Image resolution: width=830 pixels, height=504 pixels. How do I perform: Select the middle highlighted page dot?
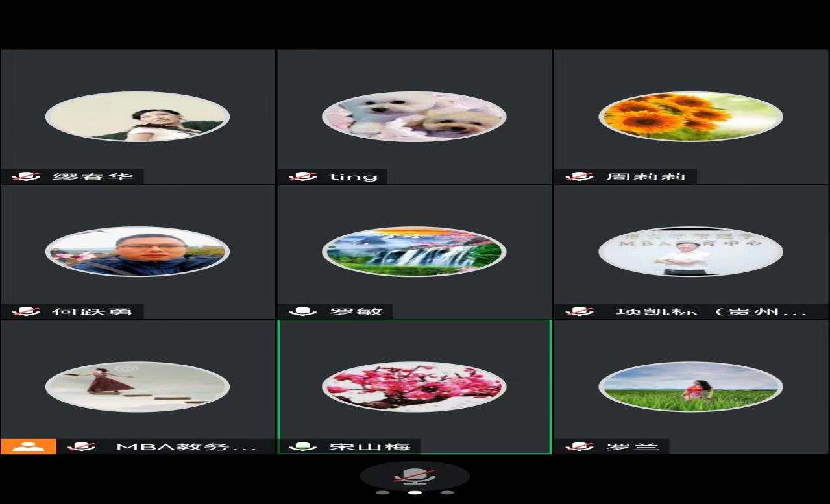tap(415, 492)
